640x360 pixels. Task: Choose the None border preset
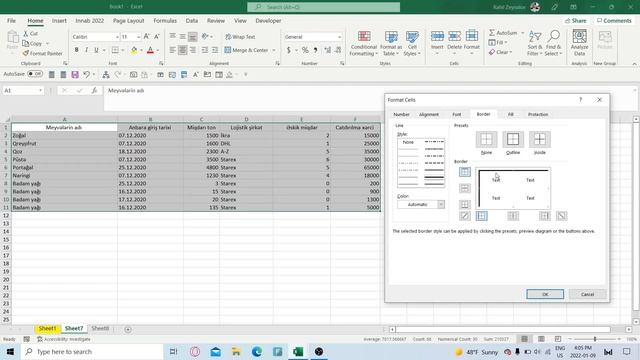(486, 140)
